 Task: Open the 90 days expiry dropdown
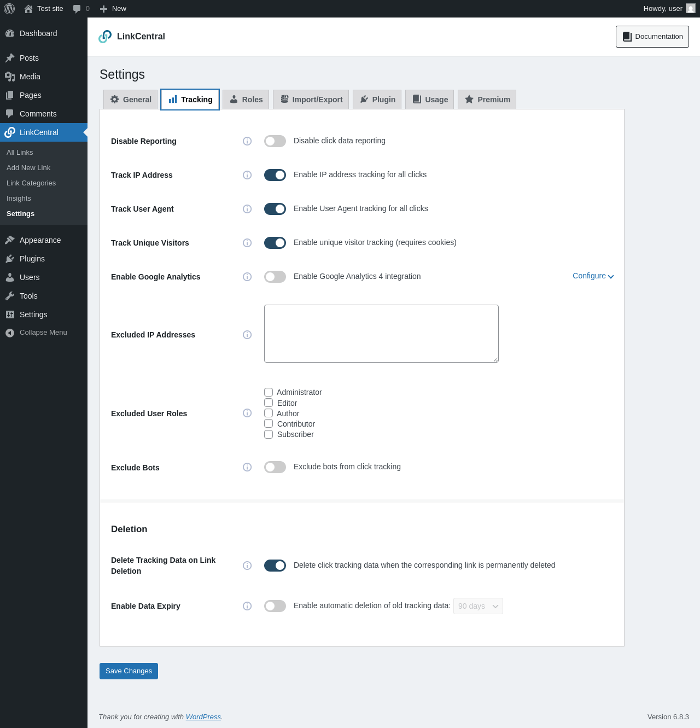click(478, 606)
